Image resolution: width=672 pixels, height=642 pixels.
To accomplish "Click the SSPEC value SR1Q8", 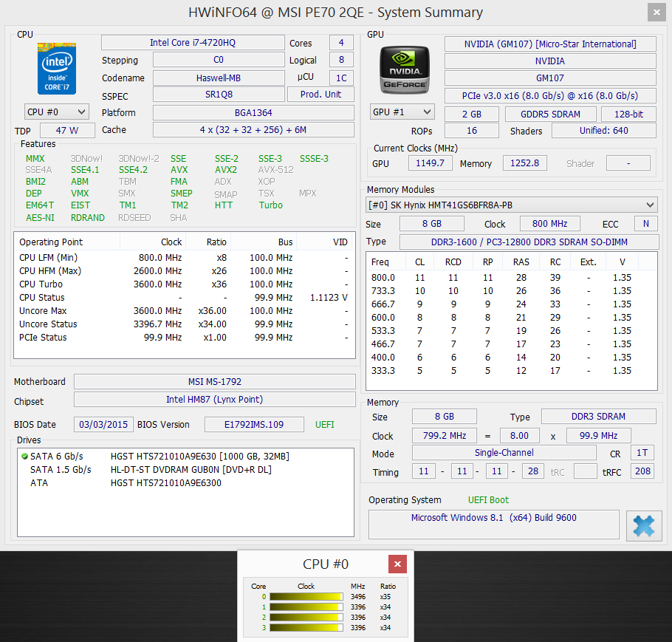I will coord(219,95).
